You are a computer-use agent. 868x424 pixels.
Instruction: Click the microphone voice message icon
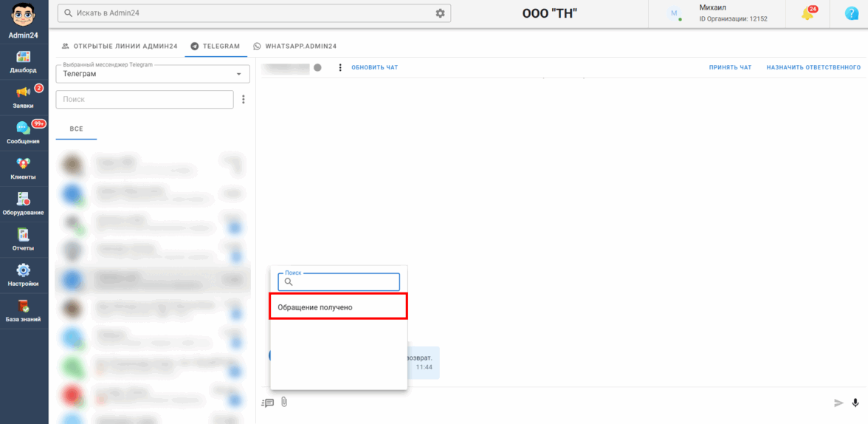[x=856, y=403]
